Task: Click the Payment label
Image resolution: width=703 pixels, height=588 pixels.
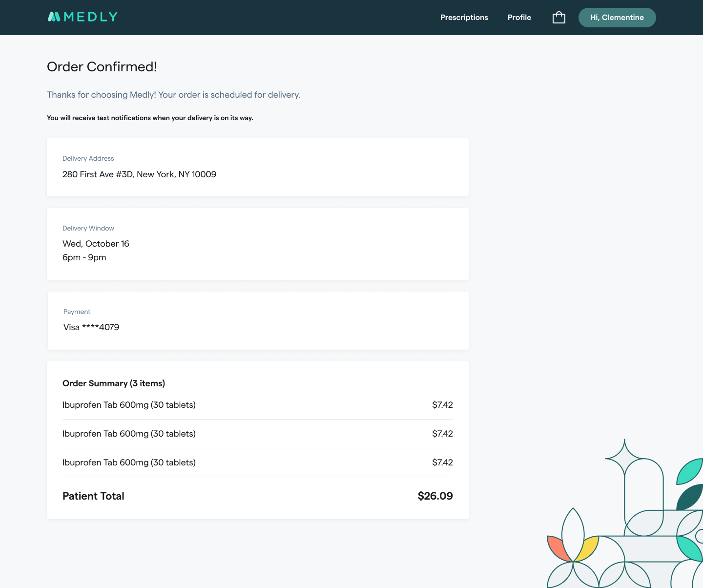Action: click(77, 312)
